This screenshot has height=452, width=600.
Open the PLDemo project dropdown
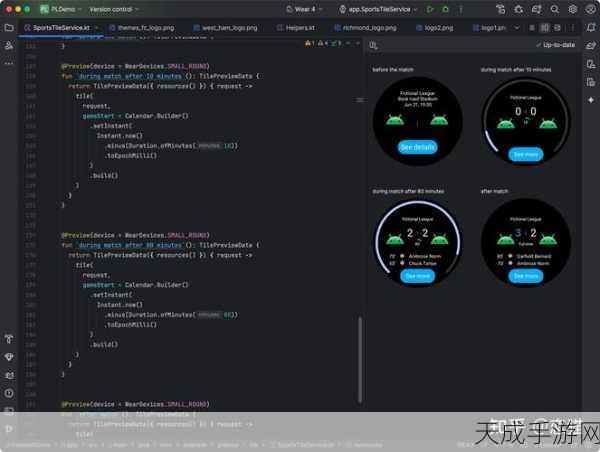tap(61, 9)
